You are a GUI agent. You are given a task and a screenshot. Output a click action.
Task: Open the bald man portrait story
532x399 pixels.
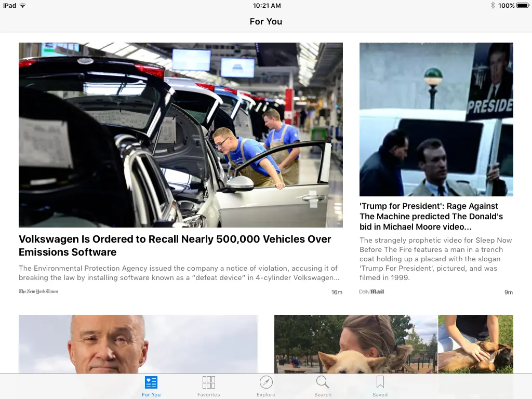pyautogui.click(x=138, y=344)
